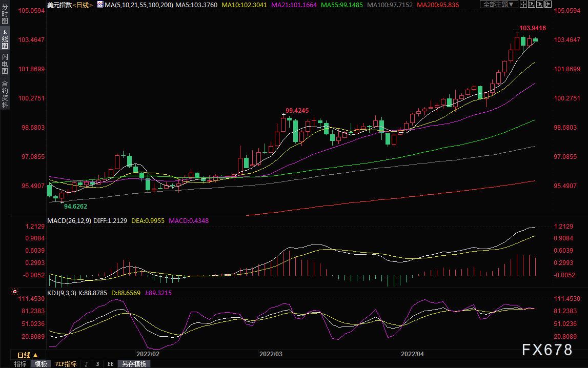Click the 另存模板 button
588x368 pixels.
tap(134, 364)
